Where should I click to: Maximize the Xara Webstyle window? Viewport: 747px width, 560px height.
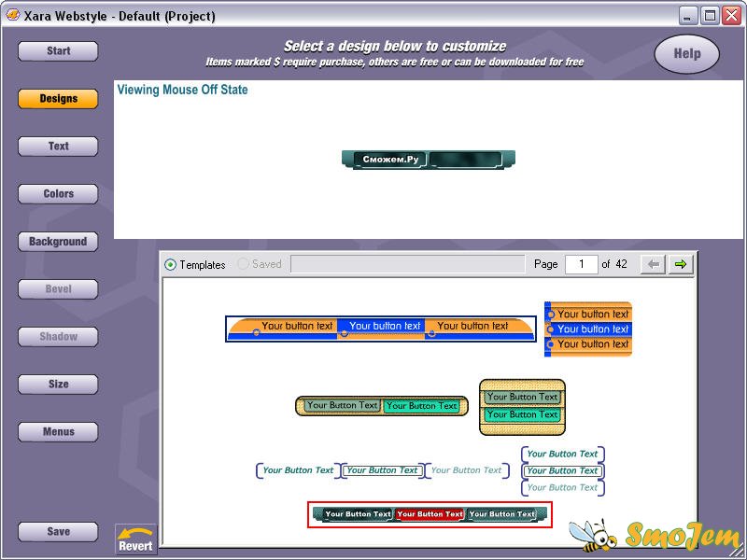[710, 16]
